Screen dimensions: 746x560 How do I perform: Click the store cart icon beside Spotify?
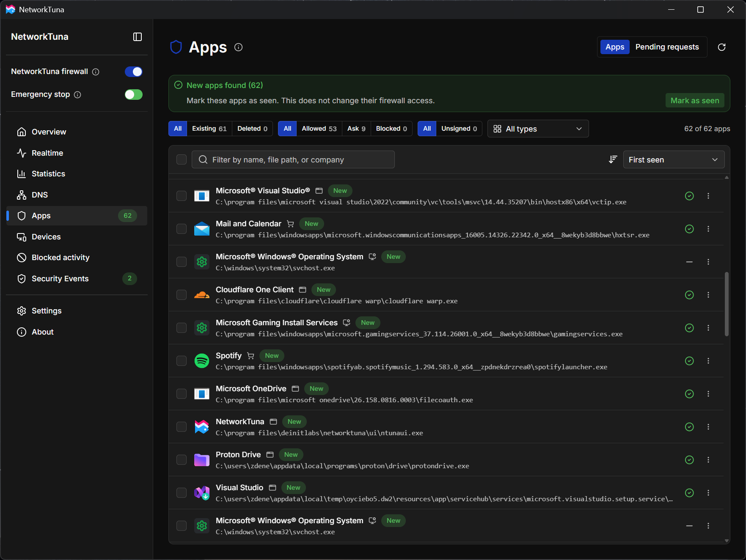click(251, 356)
